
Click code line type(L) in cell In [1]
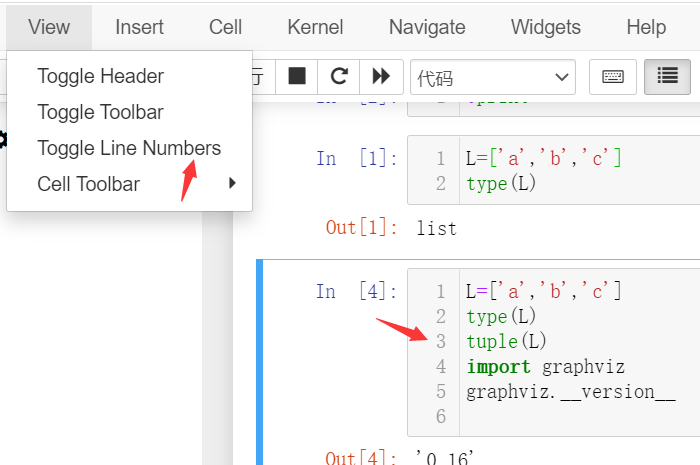click(501, 183)
